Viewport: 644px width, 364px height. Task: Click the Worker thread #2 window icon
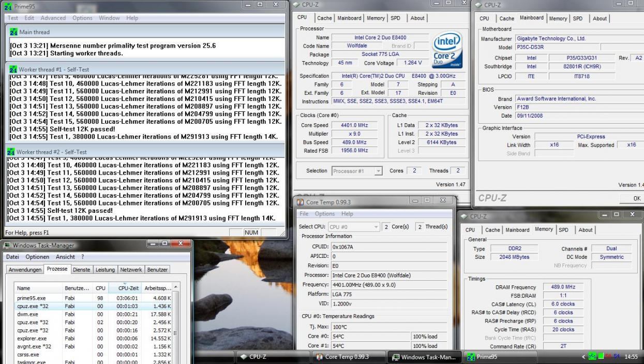tap(10, 152)
